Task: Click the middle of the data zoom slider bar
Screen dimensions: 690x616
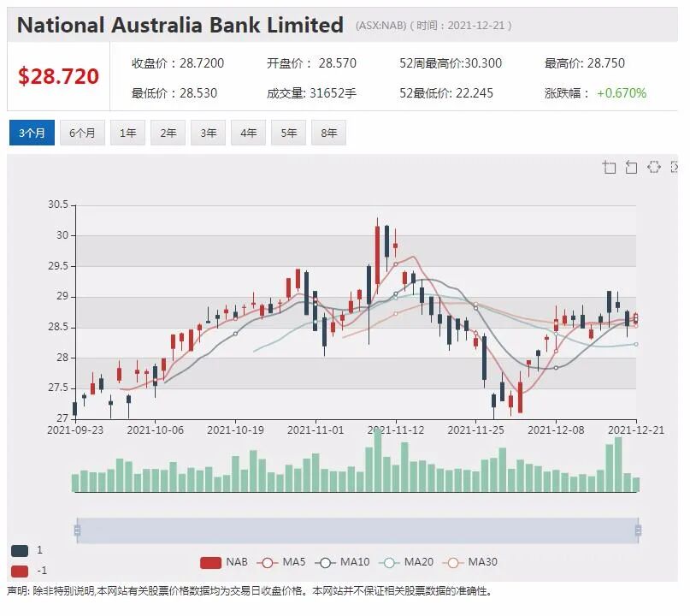Action: tap(357, 530)
